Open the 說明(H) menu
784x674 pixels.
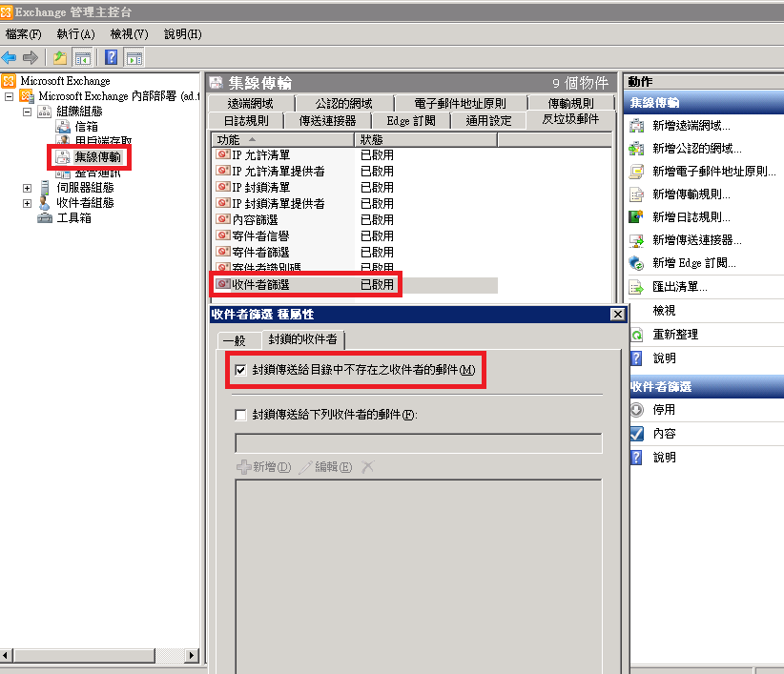(183, 34)
